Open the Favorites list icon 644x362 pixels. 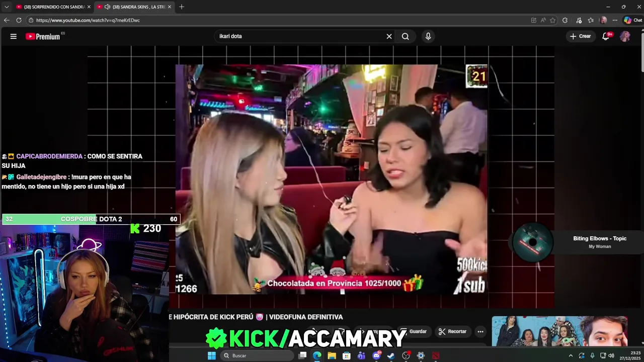(591, 20)
